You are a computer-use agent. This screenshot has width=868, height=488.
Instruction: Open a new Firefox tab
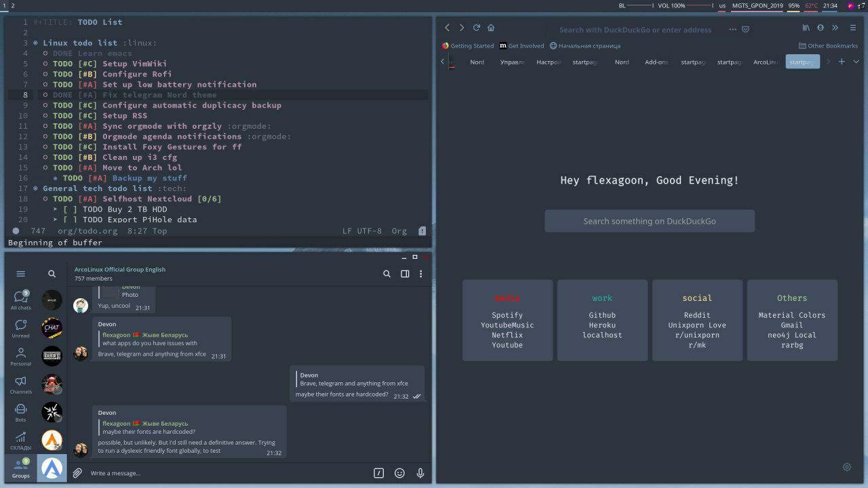pos(842,62)
